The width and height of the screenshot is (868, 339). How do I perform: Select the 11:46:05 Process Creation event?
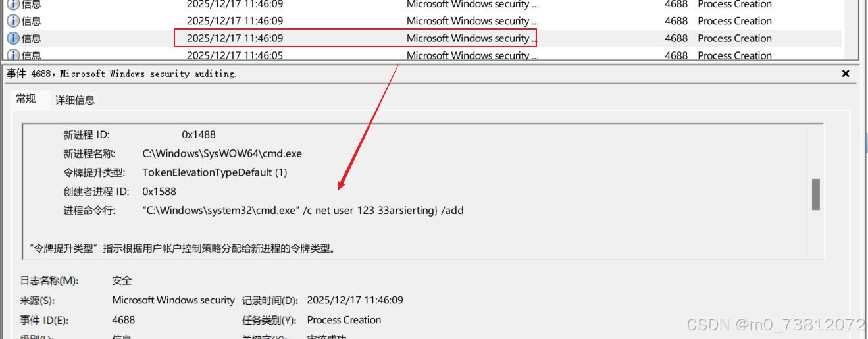click(x=422, y=56)
